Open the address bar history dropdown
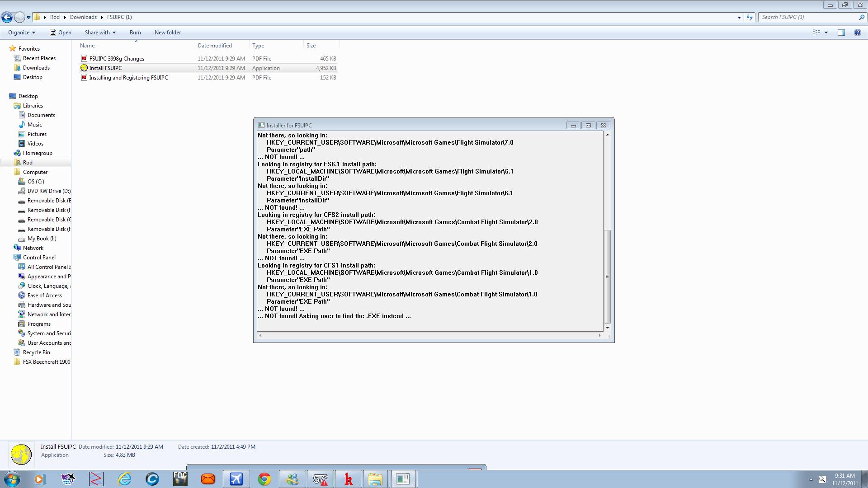Viewport: 868px width, 488px height. pos(739,17)
